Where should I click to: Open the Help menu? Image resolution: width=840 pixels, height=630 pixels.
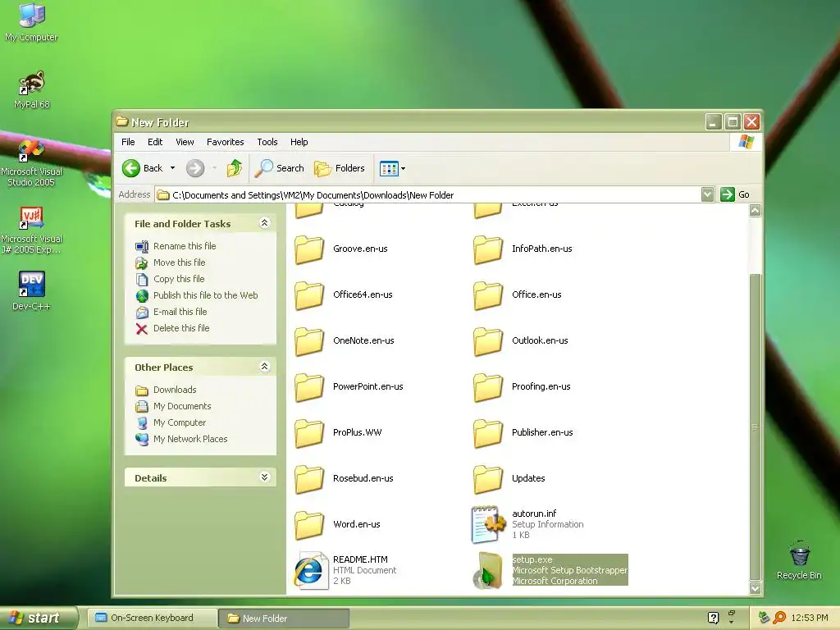pos(299,142)
